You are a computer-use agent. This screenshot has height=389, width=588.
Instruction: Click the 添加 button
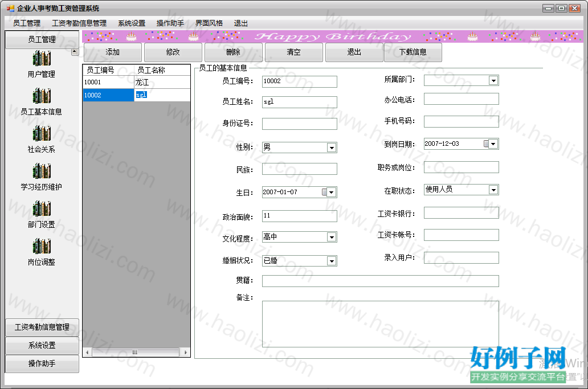(x=112, y=52)
